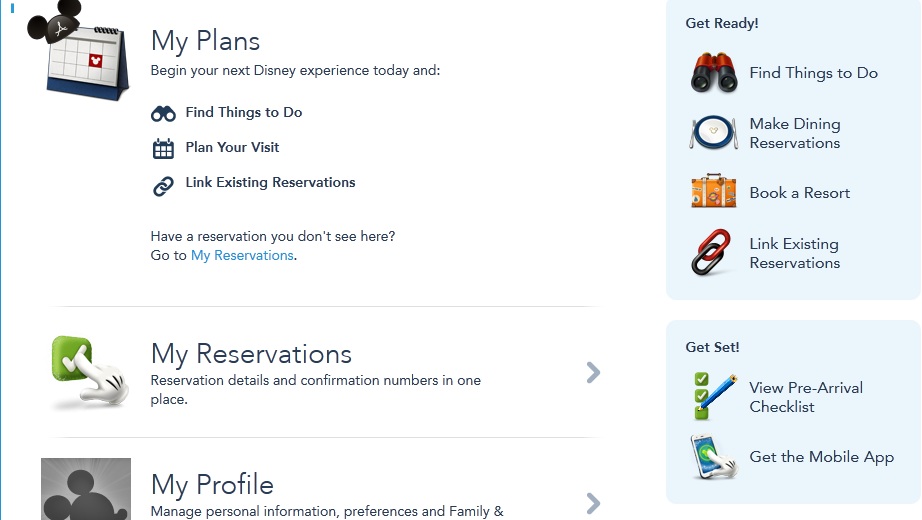Open the My Reservations blue text link
This screenshot has width=922, height=520.
tap(242, 255)
